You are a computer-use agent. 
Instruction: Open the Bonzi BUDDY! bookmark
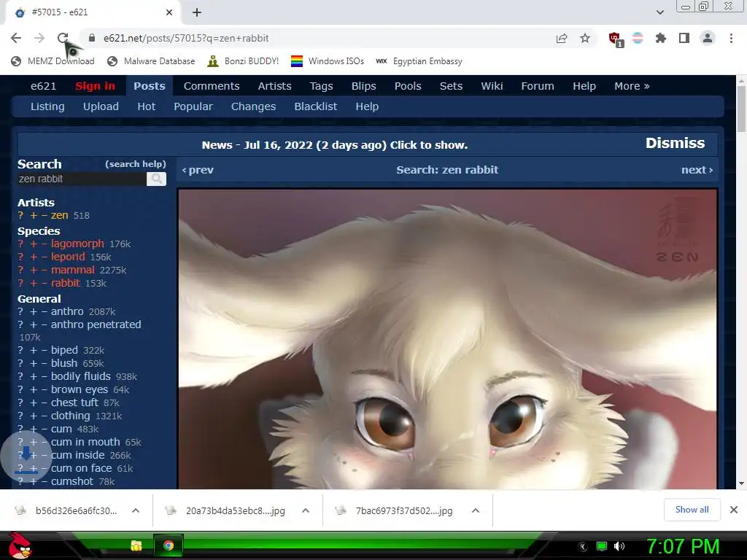(x=244, y=61)
